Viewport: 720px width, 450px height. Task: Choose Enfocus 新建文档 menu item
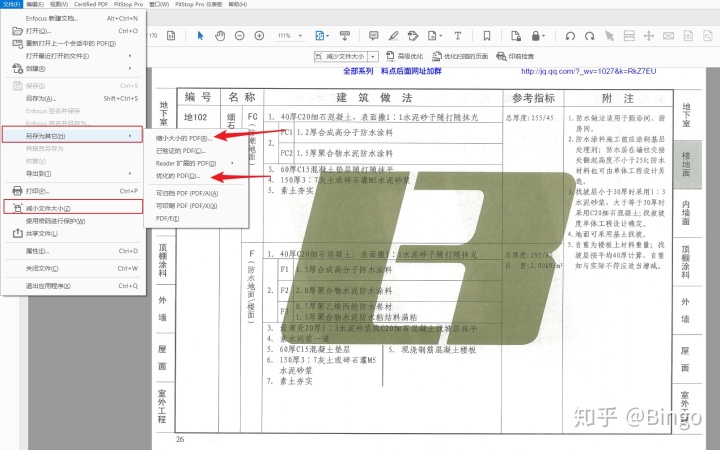click(75, 18)
